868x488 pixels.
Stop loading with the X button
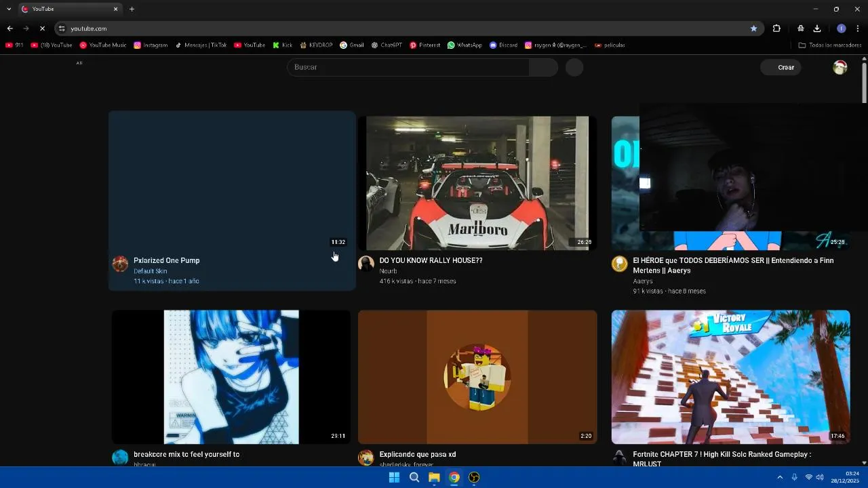[42, 28]
